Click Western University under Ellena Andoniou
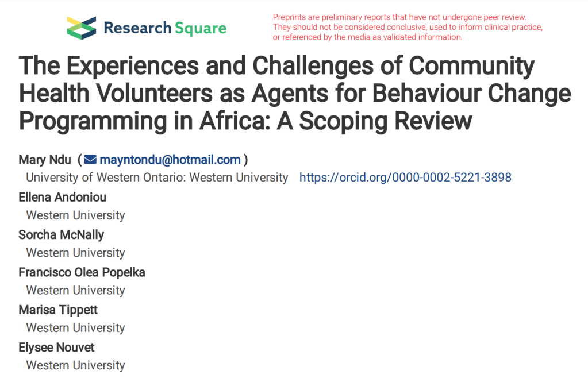 pos(75,215)
